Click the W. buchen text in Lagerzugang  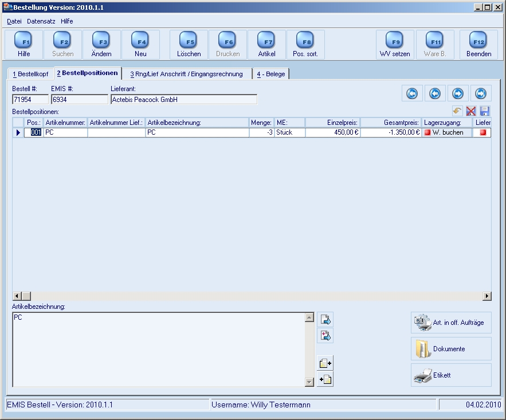448,132
